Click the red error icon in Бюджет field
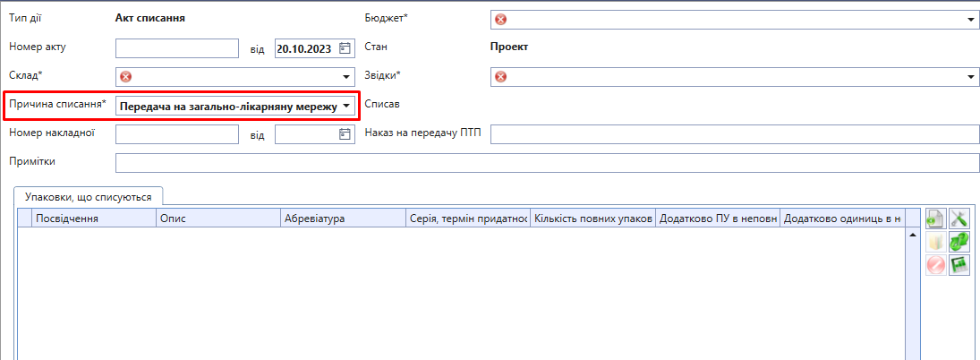The image size is (980, 360). tap(500, 20)
